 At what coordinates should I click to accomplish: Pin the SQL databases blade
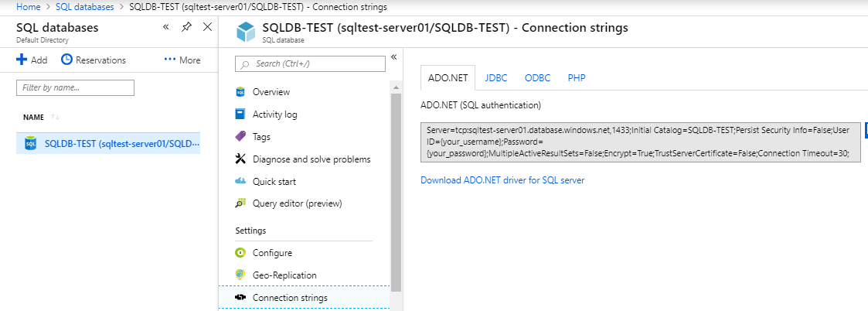point(186,26)
